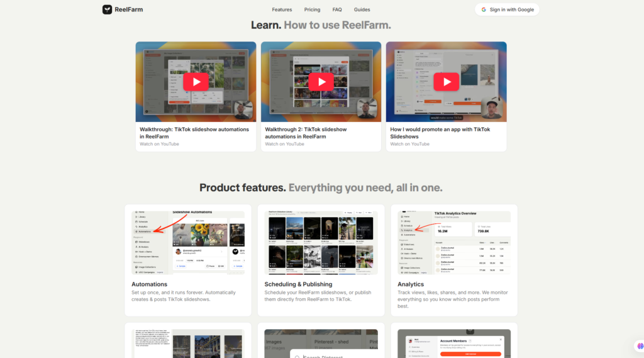Open the Automations feature screenshot
The height and width of the screenshot is (358, 644).
click(x=188, y=242)
